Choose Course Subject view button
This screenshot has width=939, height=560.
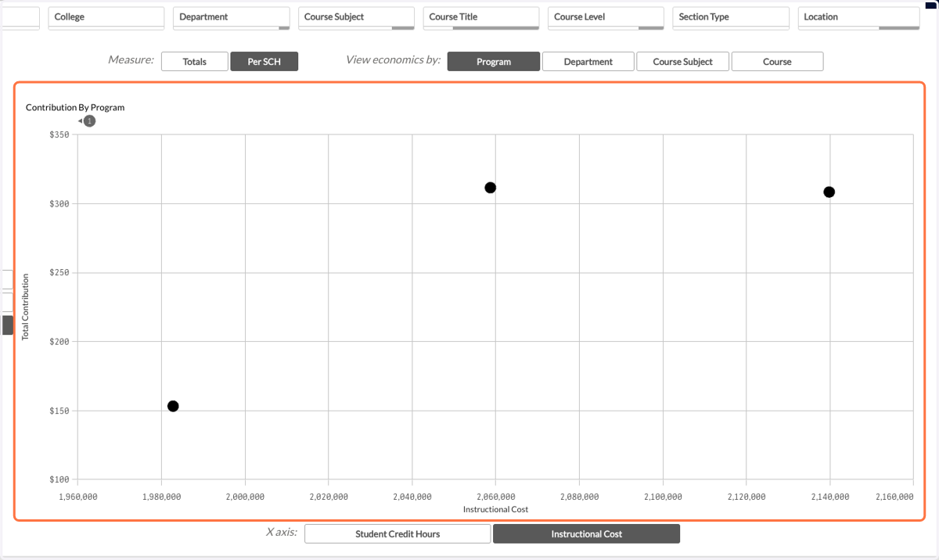(x=683, y=62)
